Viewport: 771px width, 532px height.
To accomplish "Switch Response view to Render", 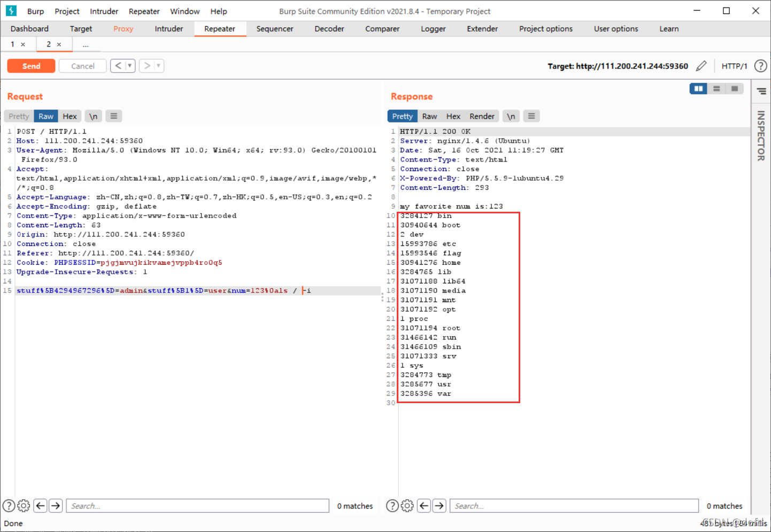I will 482,116.
